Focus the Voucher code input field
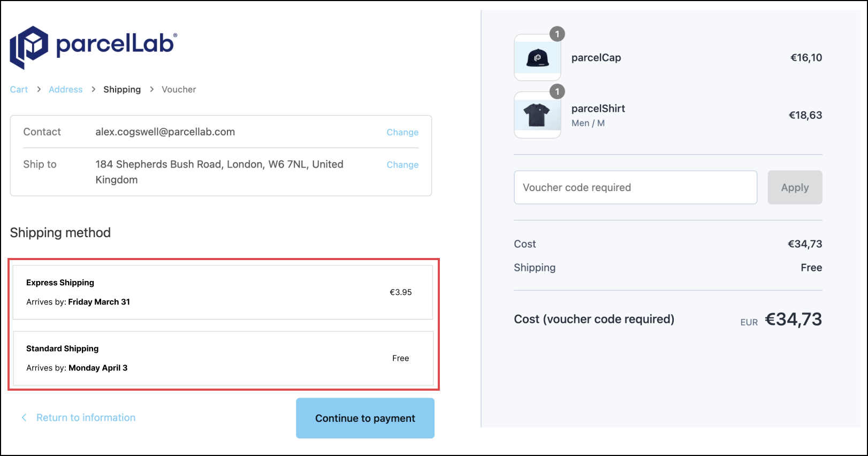 [635, 187]
